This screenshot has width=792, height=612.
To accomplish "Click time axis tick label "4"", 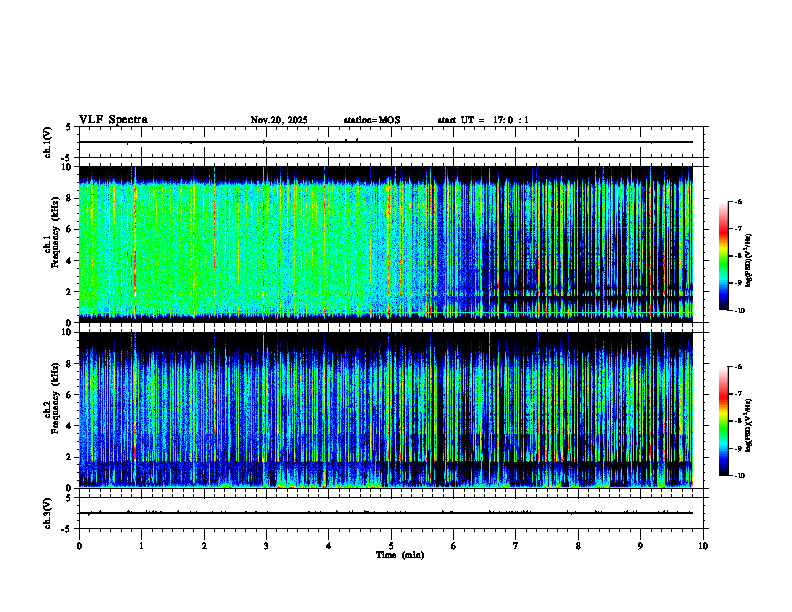I will [329, 546].
